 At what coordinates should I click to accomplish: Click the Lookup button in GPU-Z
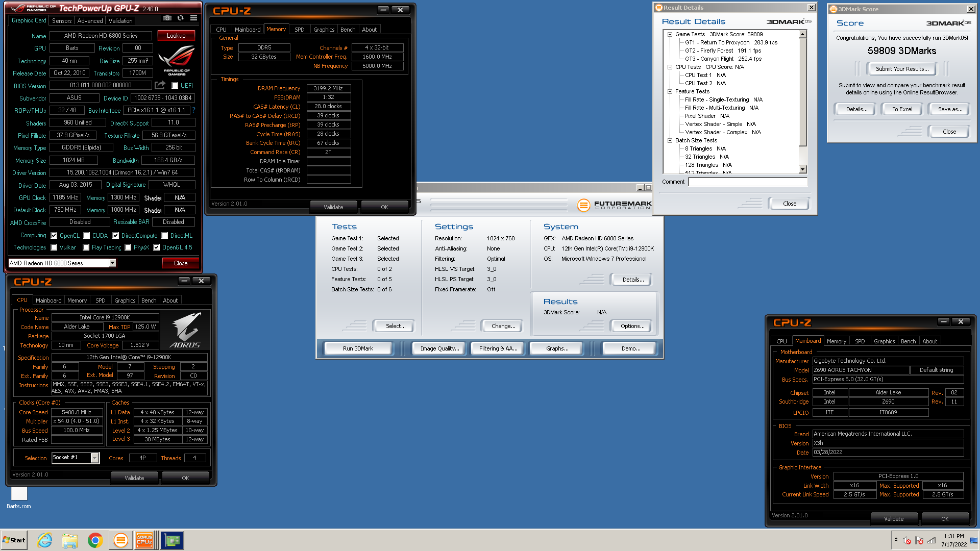coord(176,36)
